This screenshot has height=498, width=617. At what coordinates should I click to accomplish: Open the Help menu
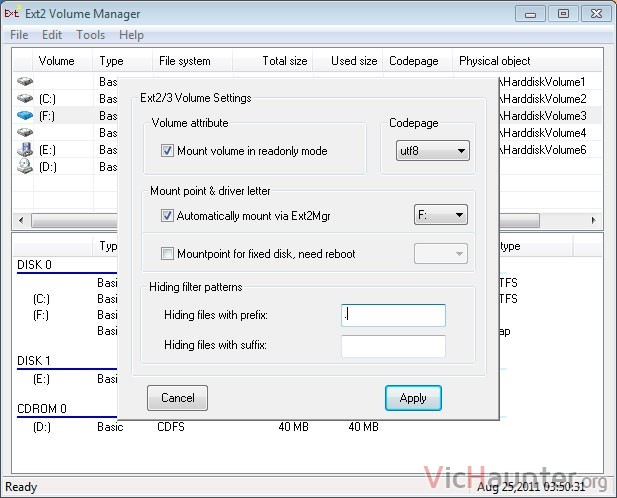[x=131, y=35]
